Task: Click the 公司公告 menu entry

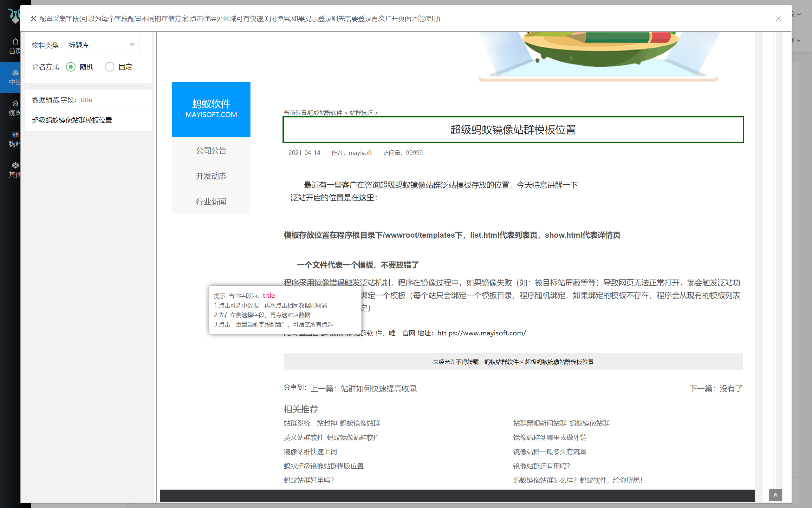Action: click(x=211, y=150)
